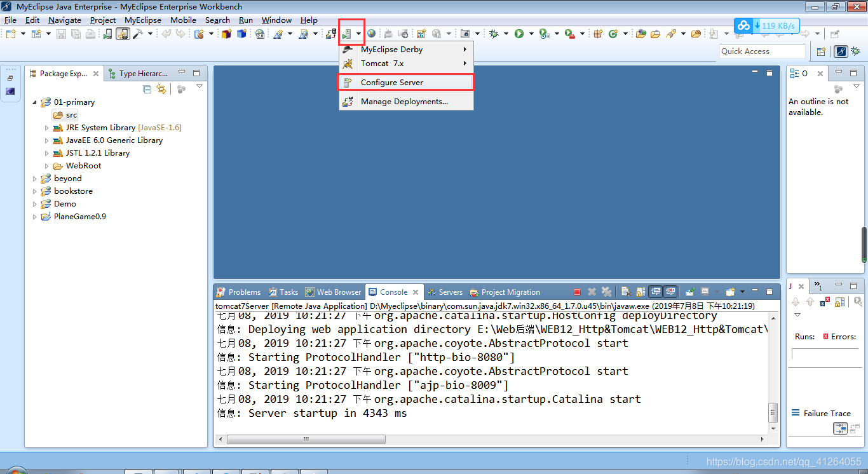Click the Open Perspective icon
Viewport: 868px width, 474px height.
[821, 51]
